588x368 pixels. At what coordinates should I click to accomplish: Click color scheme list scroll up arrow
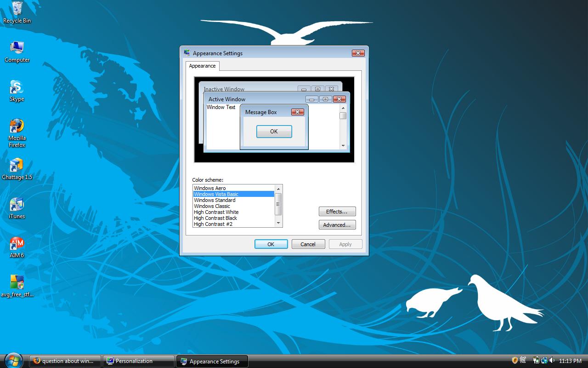click(278, 189)
